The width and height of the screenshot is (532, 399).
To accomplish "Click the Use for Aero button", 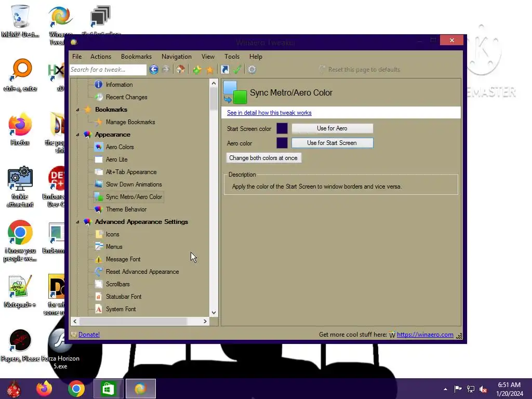I will tap(332, 128).
